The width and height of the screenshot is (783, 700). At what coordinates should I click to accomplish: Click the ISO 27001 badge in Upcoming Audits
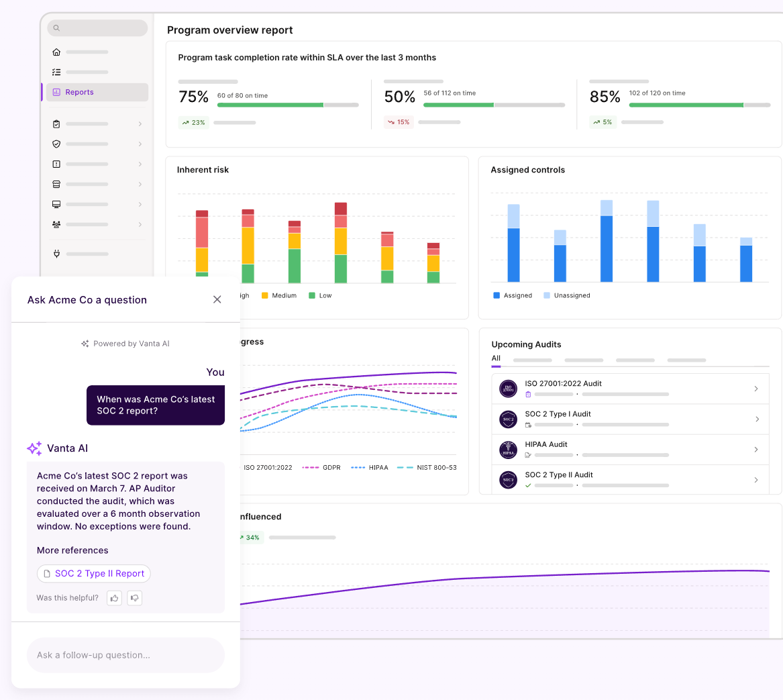click(x=508, y=388)
